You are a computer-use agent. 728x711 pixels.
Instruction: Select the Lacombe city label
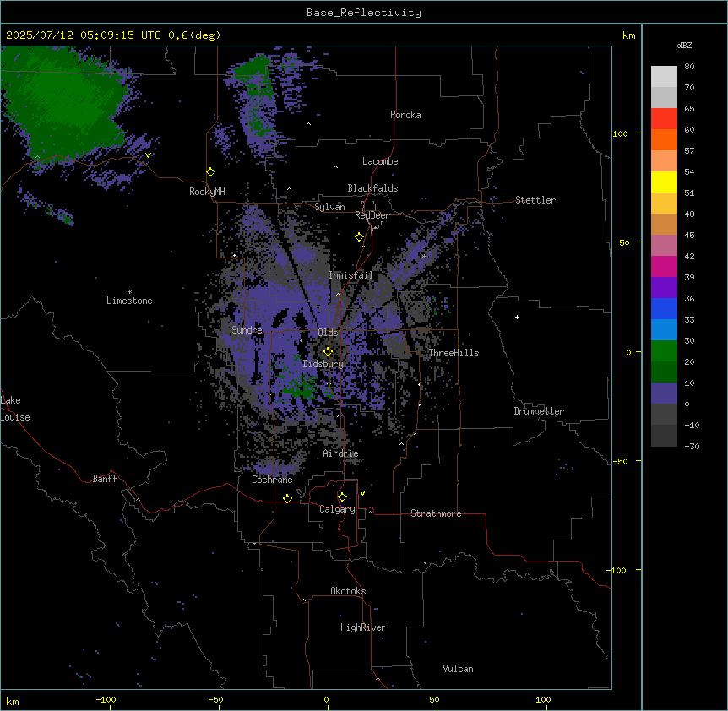coord(380,161)
